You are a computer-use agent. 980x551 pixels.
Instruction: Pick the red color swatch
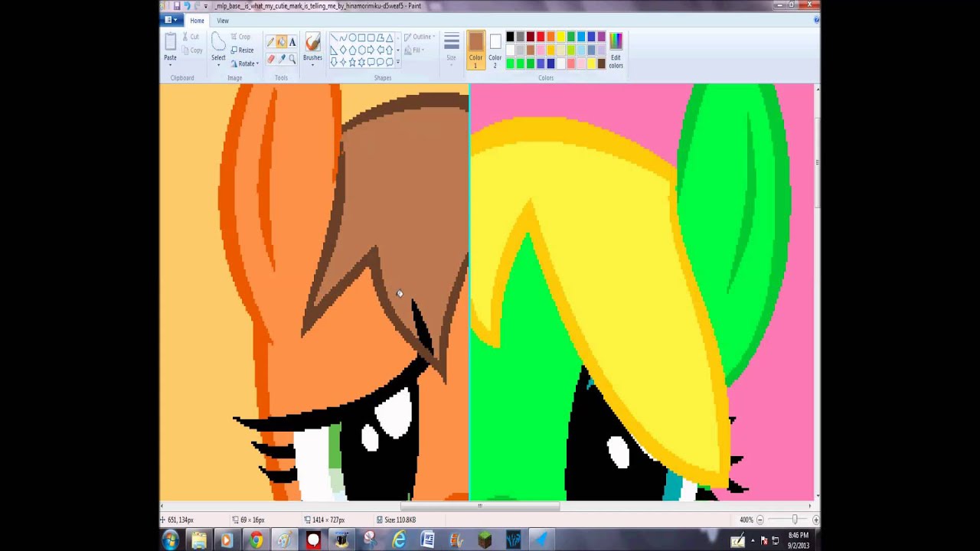coord(540,37)
